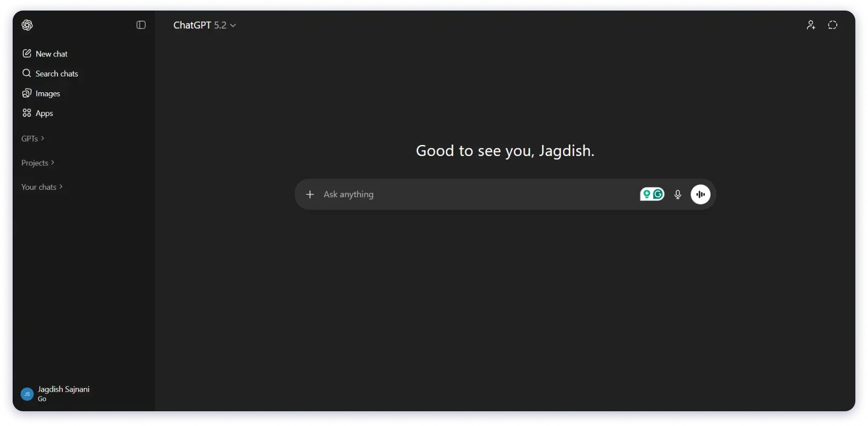Click the JS profile avatar

[x=27, y=394]
